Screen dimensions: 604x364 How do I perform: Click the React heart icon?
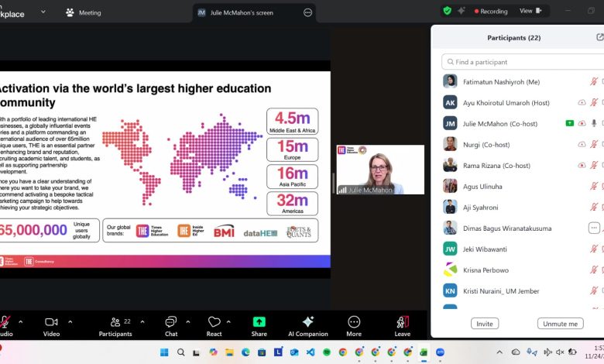coord(214,321)
